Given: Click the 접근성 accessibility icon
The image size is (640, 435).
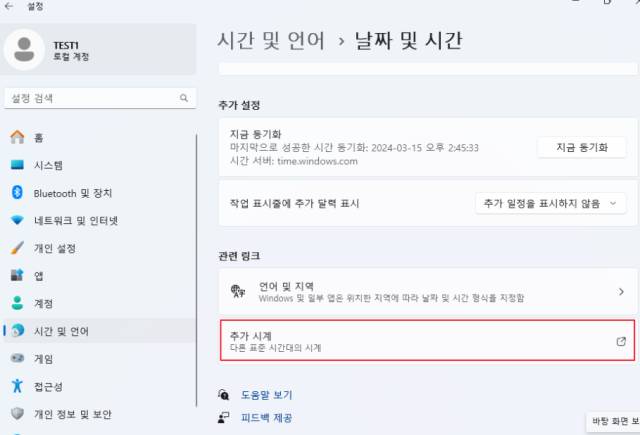Looking at the screenshot, I should coord(17,386).
